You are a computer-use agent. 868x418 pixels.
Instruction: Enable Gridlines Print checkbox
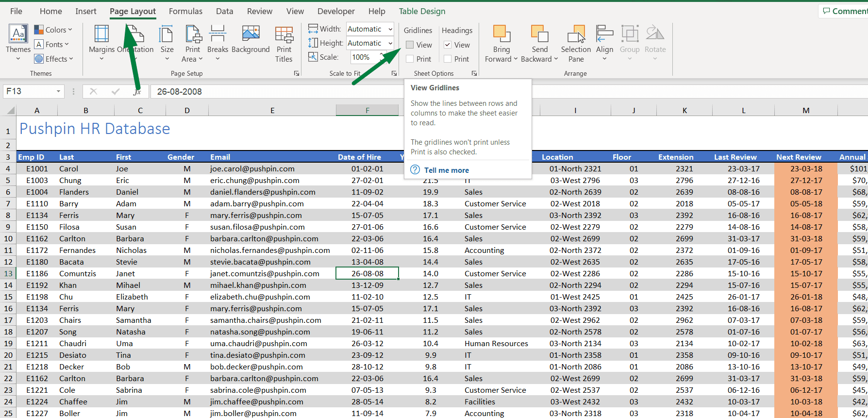pyautogui.click(x=410, y=59)
